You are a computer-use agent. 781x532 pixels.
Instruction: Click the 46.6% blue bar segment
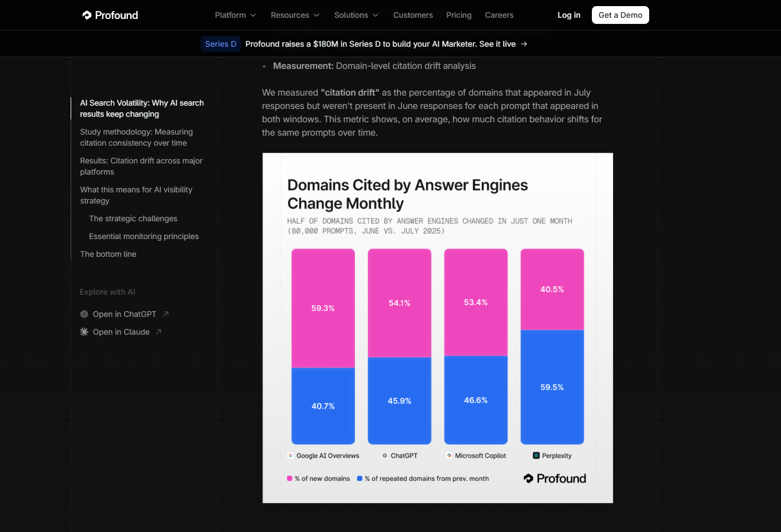point(476,400)
